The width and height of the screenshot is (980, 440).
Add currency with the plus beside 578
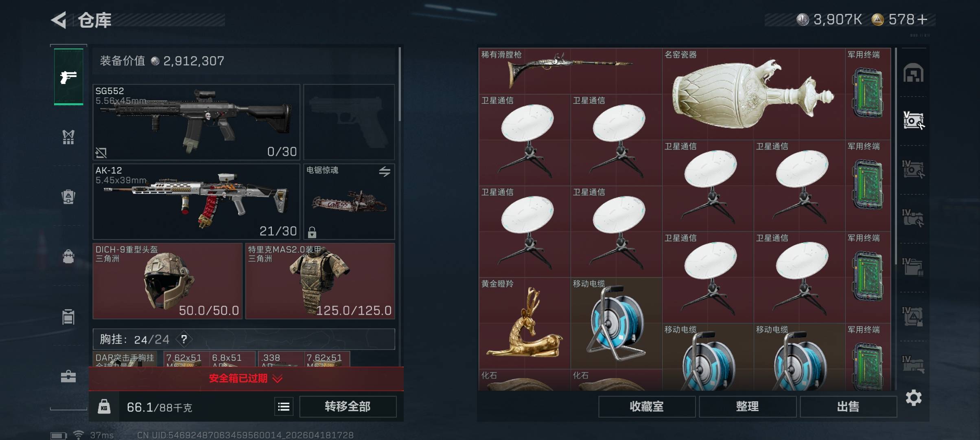click(923, 19)
